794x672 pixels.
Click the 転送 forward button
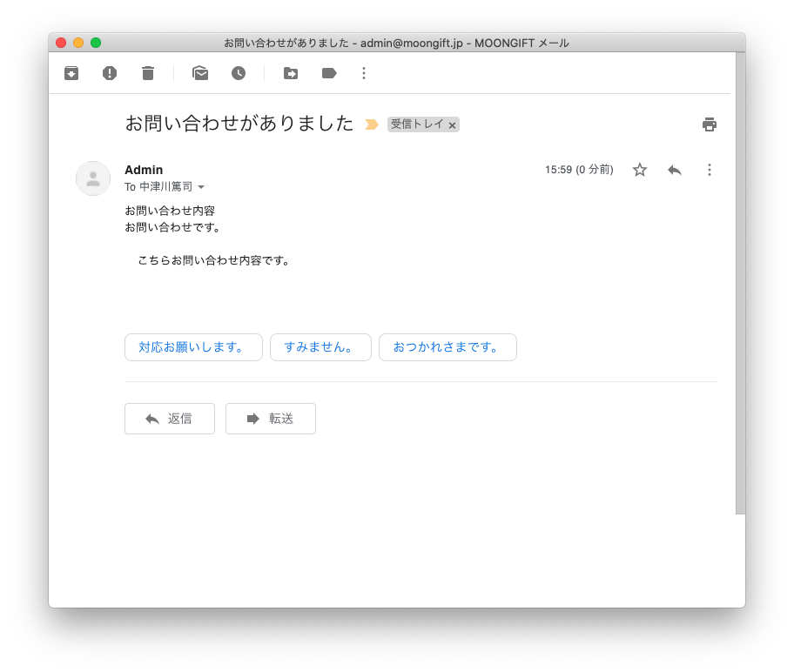[271, 419]
